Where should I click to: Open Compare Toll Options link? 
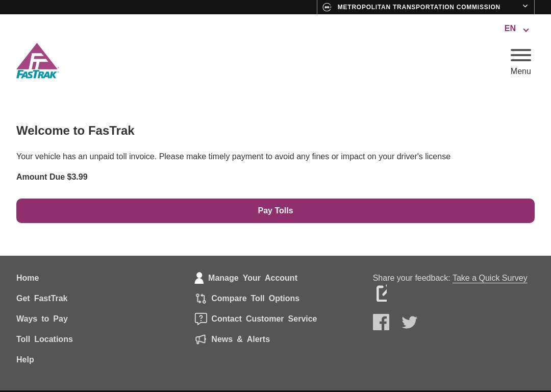coord(255,299)
